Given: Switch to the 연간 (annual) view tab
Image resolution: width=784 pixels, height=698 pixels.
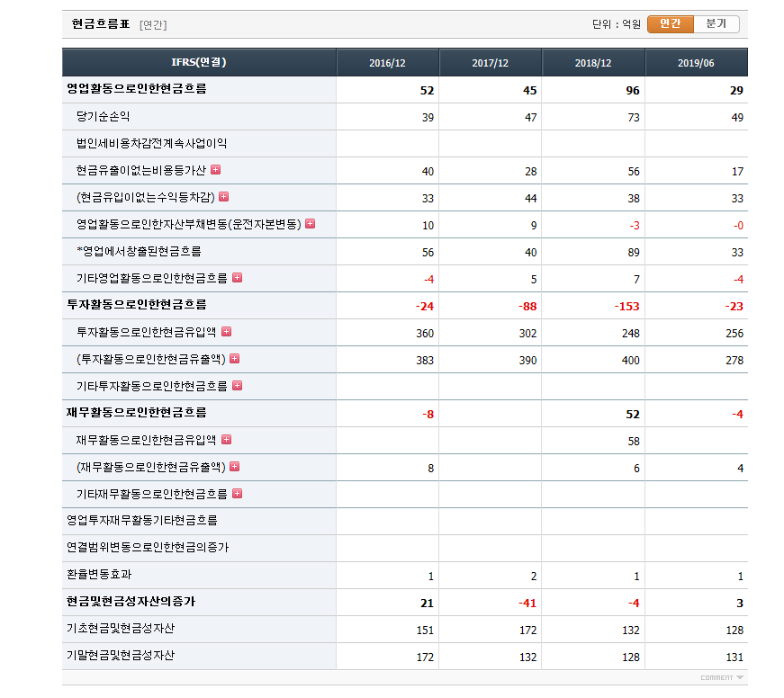Looking at the screenshot, I should coord(670,24).
